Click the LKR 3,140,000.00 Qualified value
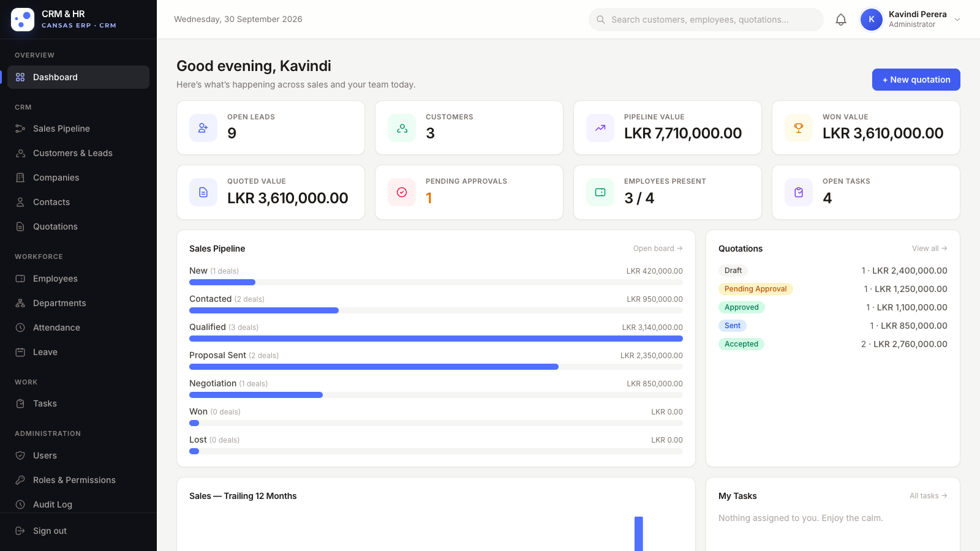Viewport: 980px width, 551px height. [652, 328]
